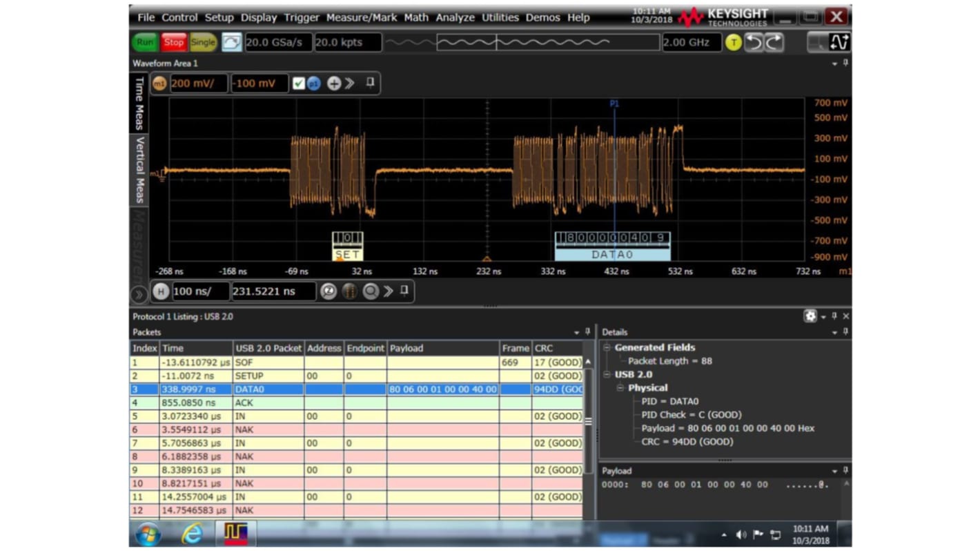Click the green Run acquisition button
The height and width of the screenshot is (551, 980).
(x=145, y=42)
